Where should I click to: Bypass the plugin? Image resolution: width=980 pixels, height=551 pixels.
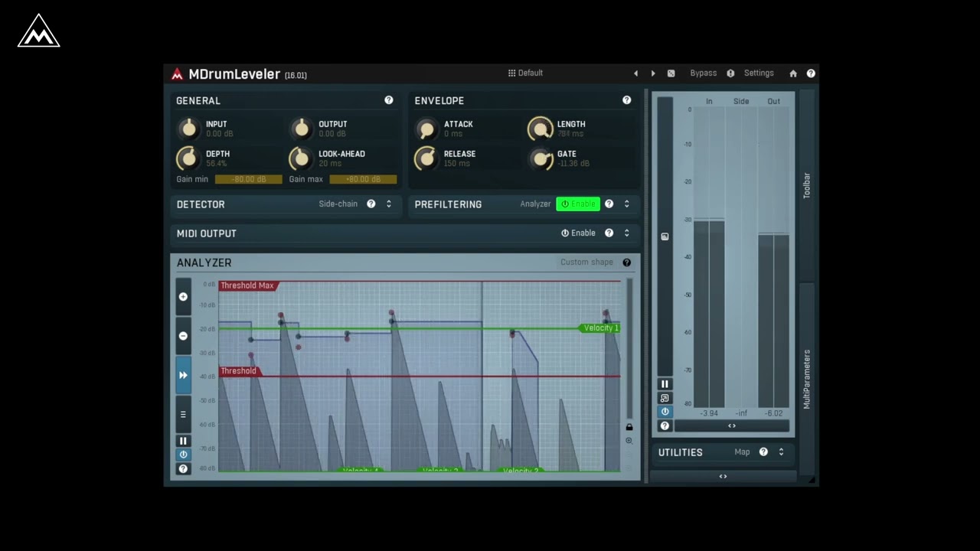tap(703, 73)
